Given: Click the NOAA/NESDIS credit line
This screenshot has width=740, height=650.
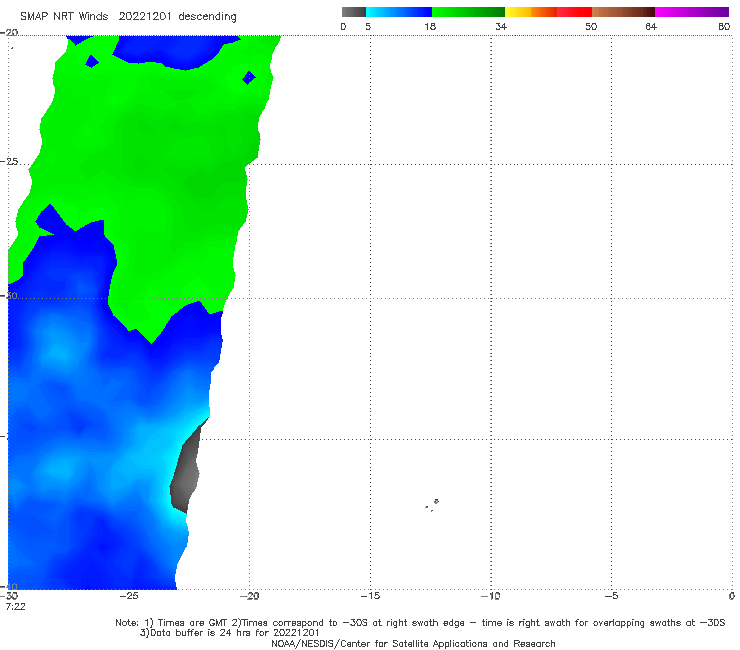Looking at the screenshot, I should [x=413, y=643].
